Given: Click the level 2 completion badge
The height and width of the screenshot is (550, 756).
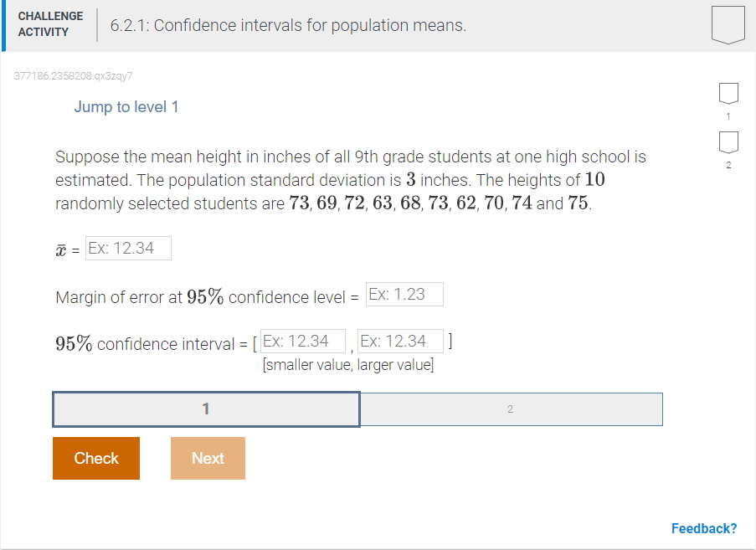Looking at the screenshot, I should tap(728, 144).
